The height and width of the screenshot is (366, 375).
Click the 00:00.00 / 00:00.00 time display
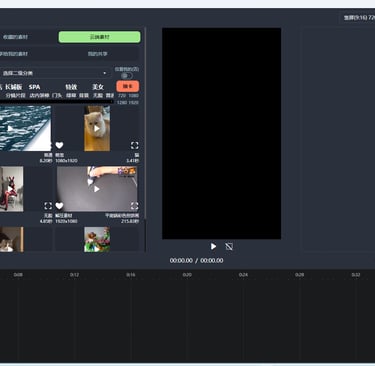pos(197,260)
